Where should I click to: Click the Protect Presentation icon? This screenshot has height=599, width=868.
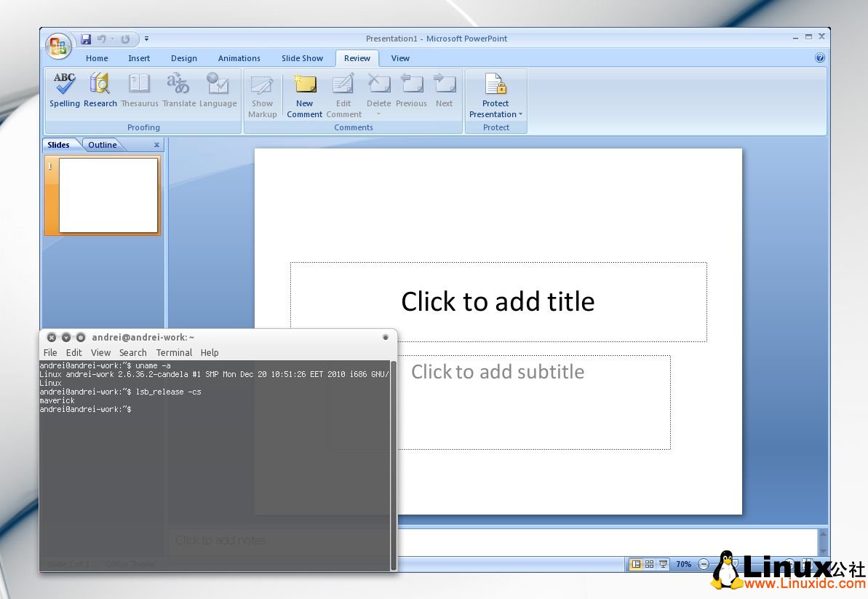coord(495,85)
